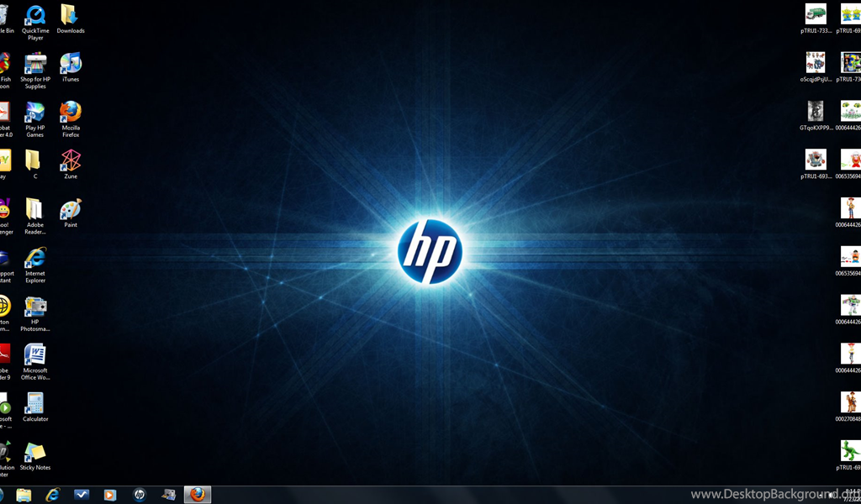861x504 pixels.
Task: Select the Shop for HP Supplies shortcut
Action: pyautogui.click(x=35, y=71)
